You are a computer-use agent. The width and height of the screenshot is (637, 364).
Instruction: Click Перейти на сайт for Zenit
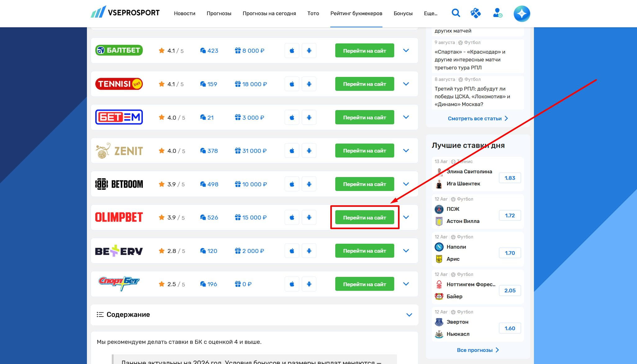(x=364, y=151)
